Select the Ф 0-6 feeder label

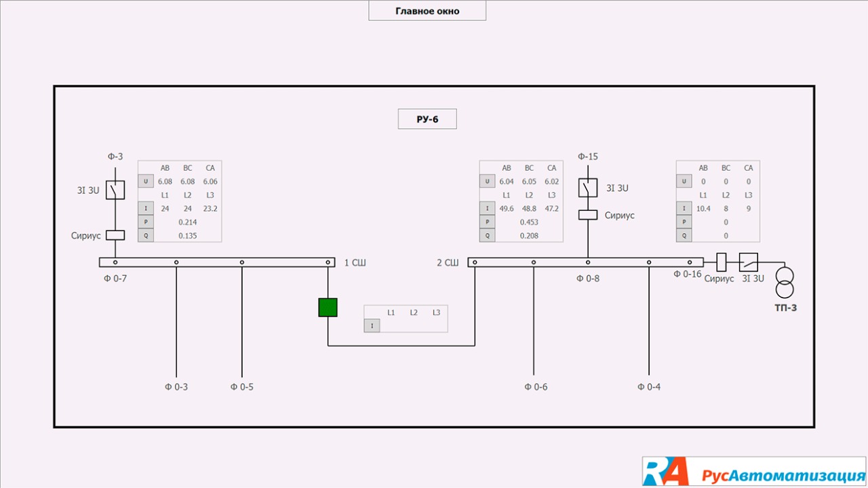pos(536,387)
